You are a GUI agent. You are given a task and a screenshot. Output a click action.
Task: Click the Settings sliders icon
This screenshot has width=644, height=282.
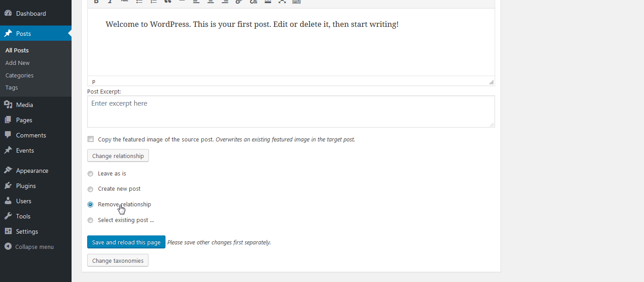pos(8,231)
